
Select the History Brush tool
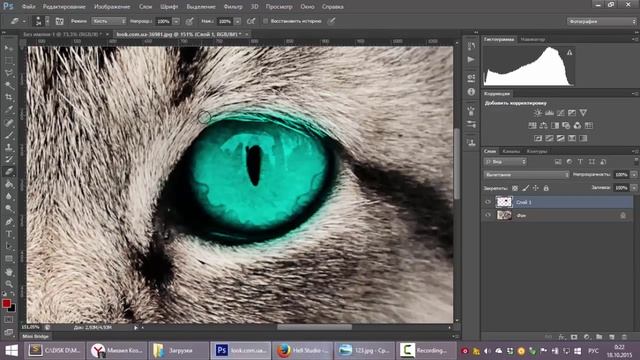pos(9,160)
